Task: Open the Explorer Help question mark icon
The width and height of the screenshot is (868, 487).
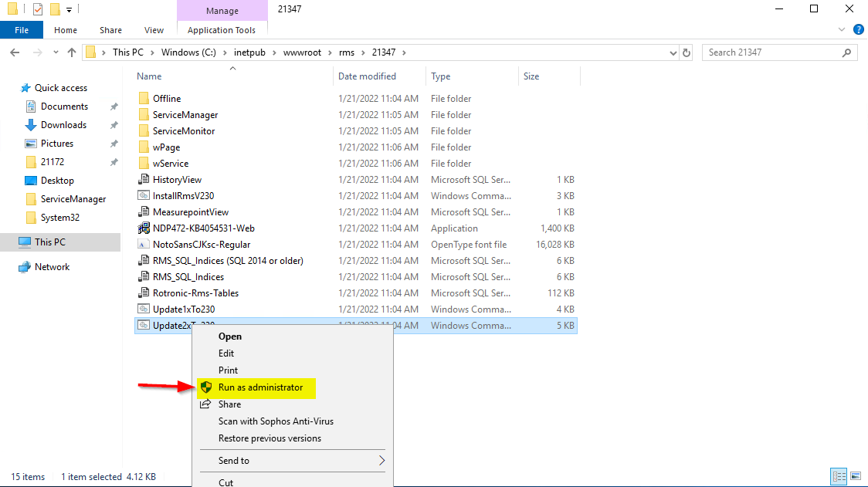Action: tap(859, 30)
